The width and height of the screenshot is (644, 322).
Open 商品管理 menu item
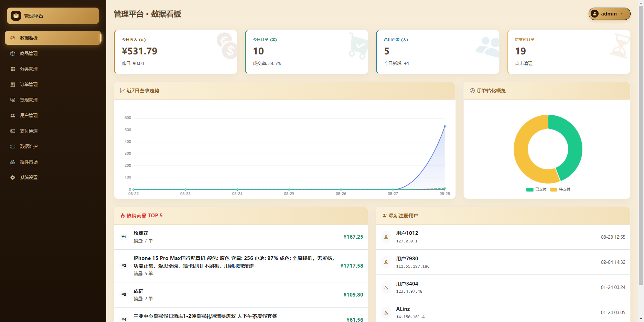(53, 53)
